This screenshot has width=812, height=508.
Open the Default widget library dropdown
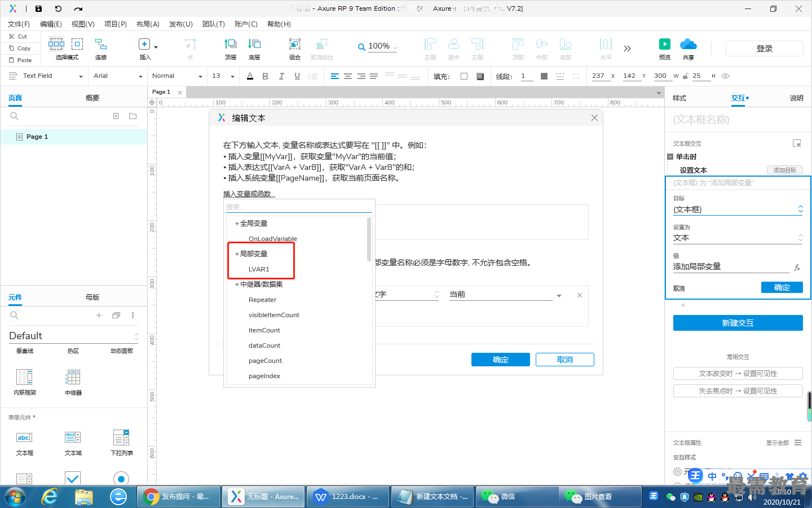coord(73,336)
